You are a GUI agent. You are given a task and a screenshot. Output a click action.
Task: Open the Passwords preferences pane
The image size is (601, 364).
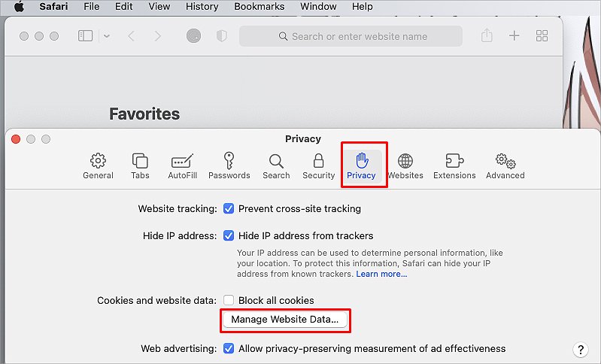tap(229, 166)
